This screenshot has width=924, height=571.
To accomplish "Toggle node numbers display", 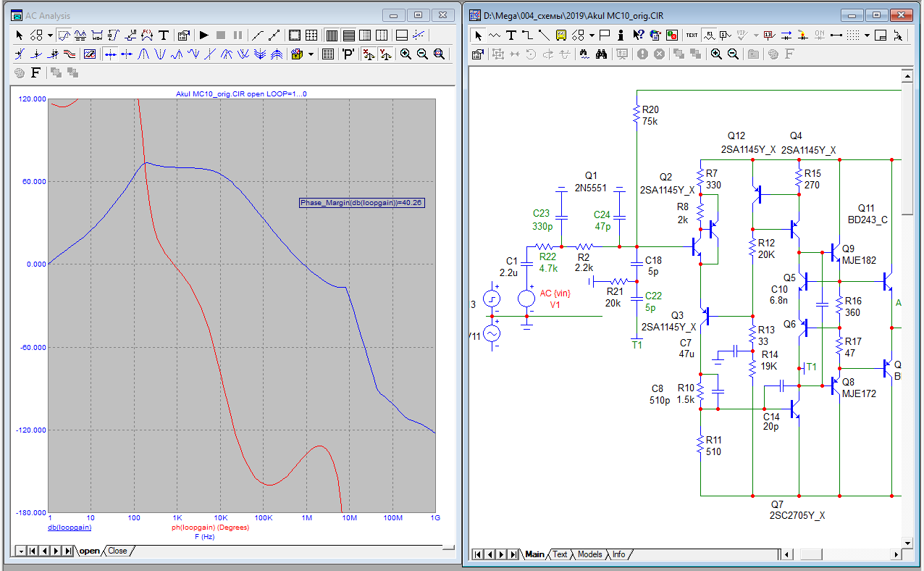I will click(725, 35).
